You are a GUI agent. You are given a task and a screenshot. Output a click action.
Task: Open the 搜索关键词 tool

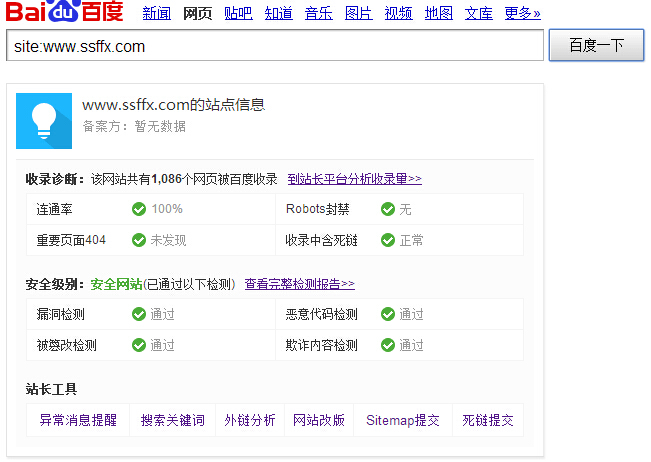[173, 420]
